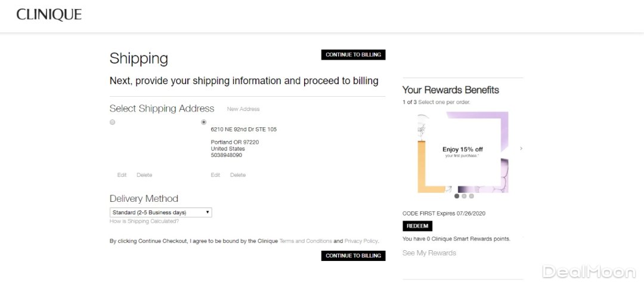Select the Portland address radio button

(x=204, y=122)
